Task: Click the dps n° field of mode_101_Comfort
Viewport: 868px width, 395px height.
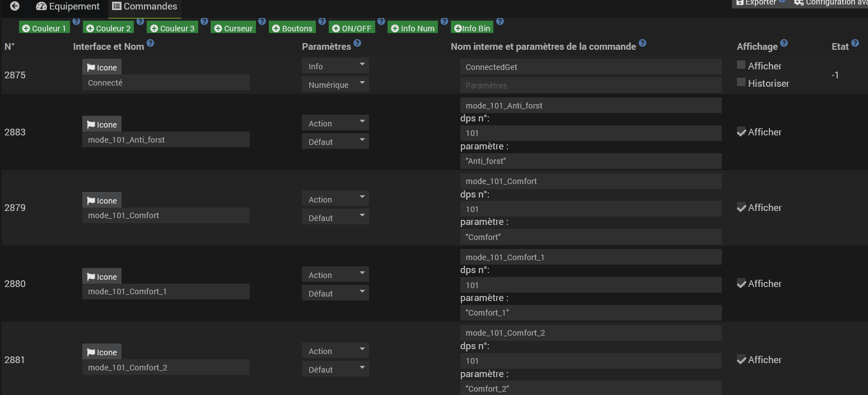Action: point(590,209)
